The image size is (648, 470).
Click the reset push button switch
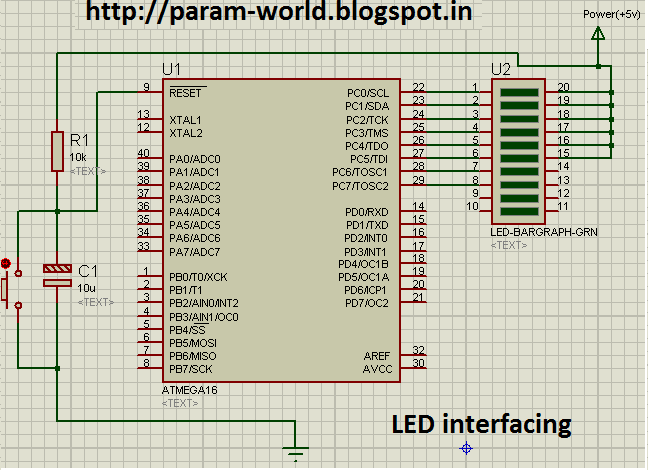[11, 289]
